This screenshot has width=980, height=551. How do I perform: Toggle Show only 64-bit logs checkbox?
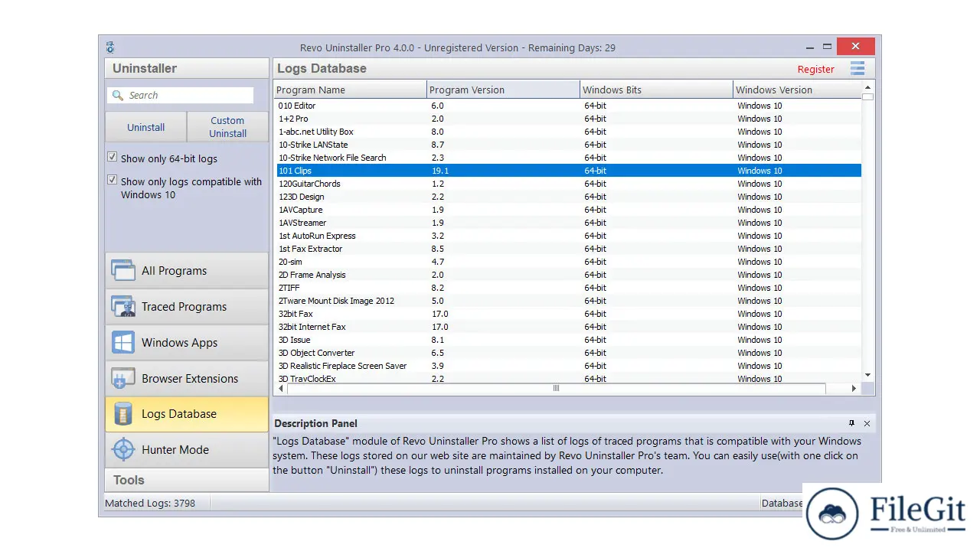tap(113, 157)
